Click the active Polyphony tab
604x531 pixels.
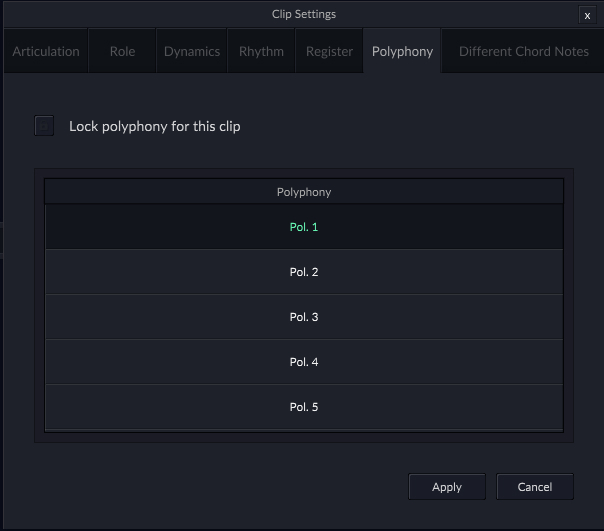(402, 52)
